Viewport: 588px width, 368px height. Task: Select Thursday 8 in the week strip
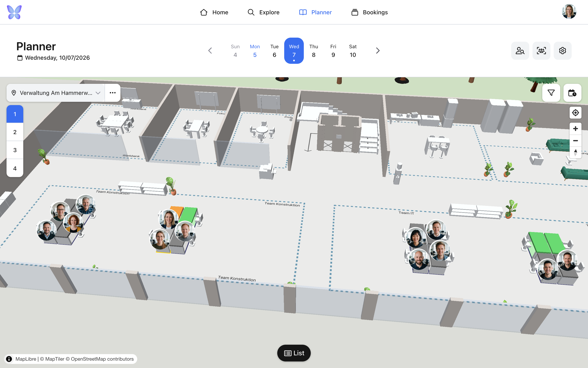(x=314, y=51)
